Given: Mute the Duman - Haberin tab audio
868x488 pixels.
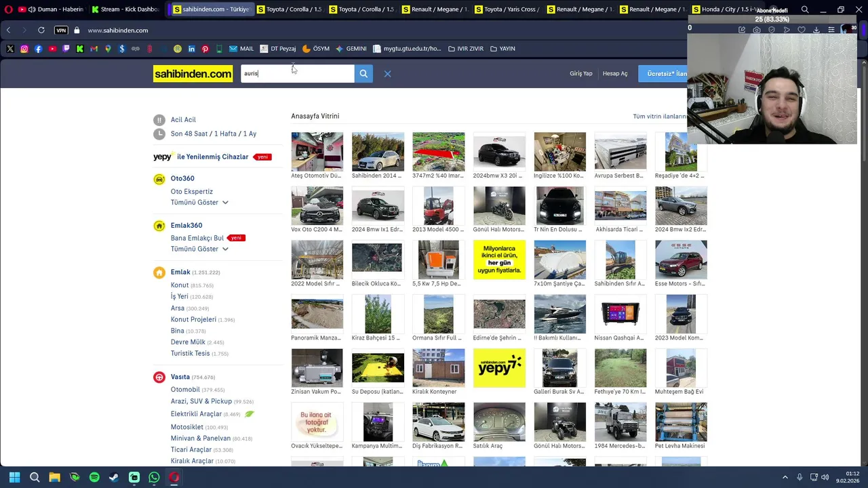Looking at the screenshot, I should point(32,9).
